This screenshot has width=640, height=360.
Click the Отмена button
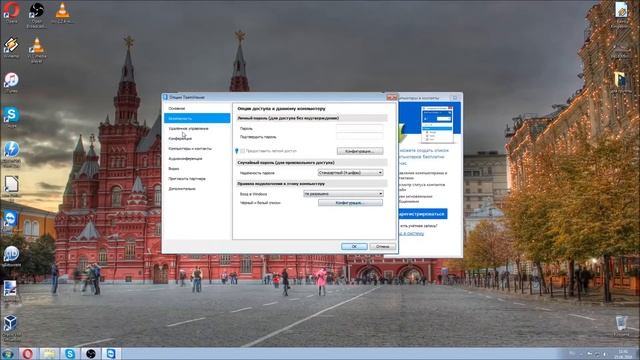382,246
